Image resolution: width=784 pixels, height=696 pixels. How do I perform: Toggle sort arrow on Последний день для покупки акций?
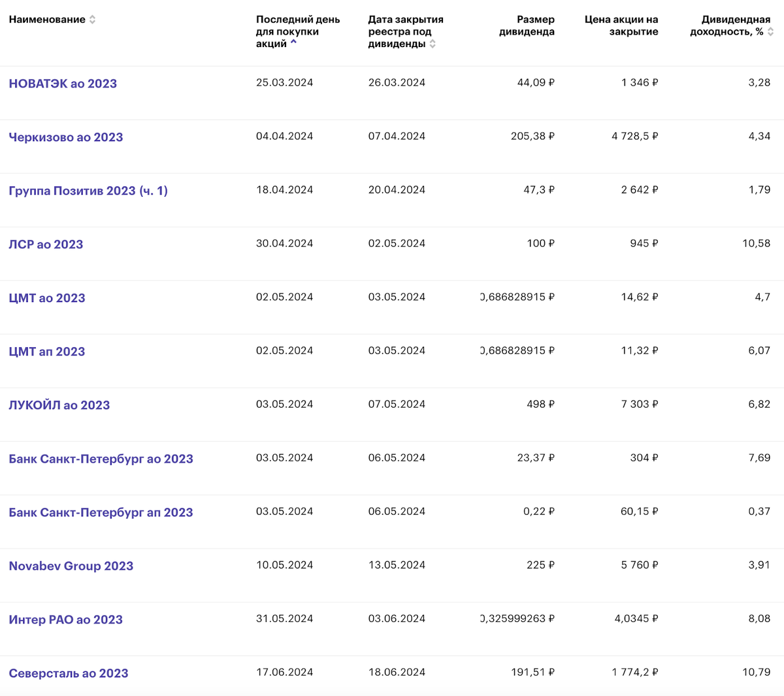point(293,42)
